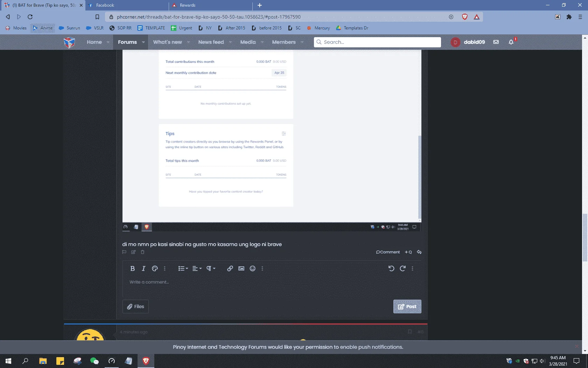Screen dimensions: 588x368
Task: Open more editor options after redo icon
Action: [412, 268]
